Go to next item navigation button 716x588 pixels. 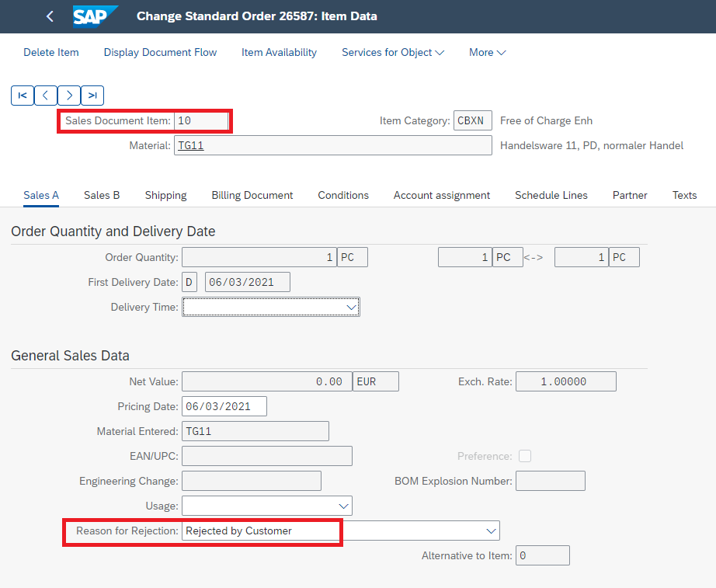[x=69, y=96]
